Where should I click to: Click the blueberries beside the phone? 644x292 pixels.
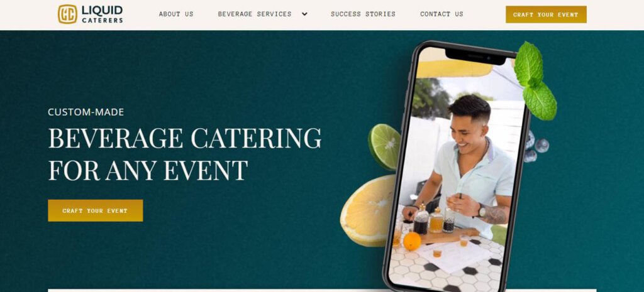(x=536, y=146)
